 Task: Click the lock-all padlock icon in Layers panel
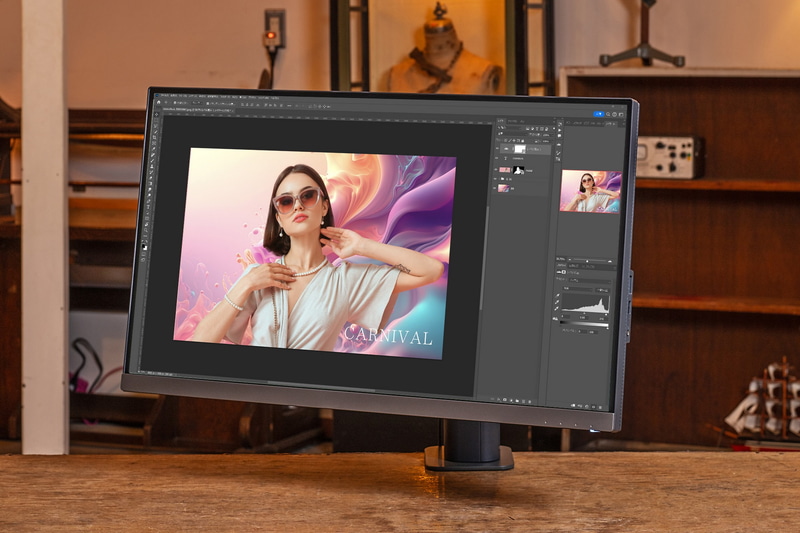point(522,141)
